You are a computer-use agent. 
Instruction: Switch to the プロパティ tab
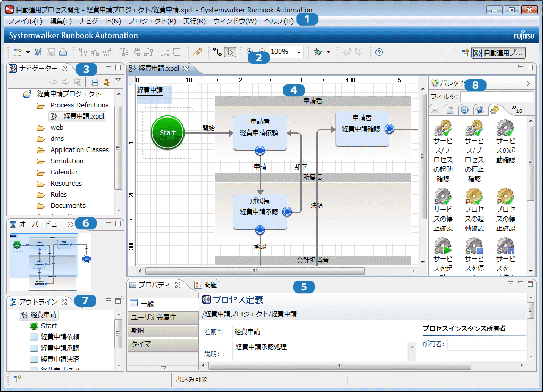click(154, 285)
